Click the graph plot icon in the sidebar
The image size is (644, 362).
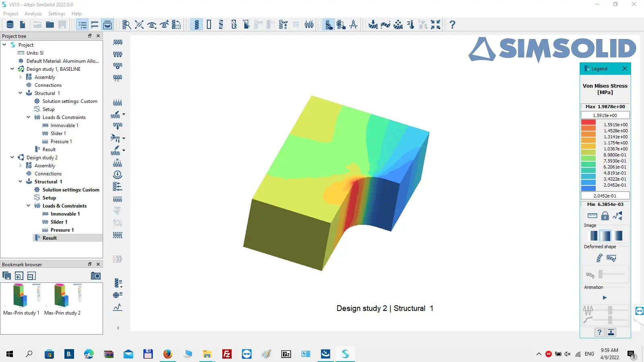coord(117,307)
